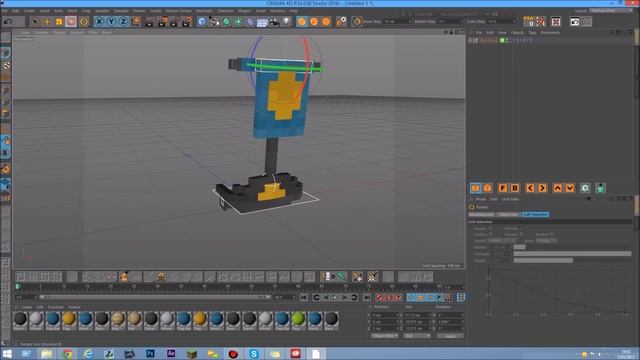The height and width of the screenshot is (360, 640).
Task: Open the viewport Cameras menu
Action: pos(41,32)
